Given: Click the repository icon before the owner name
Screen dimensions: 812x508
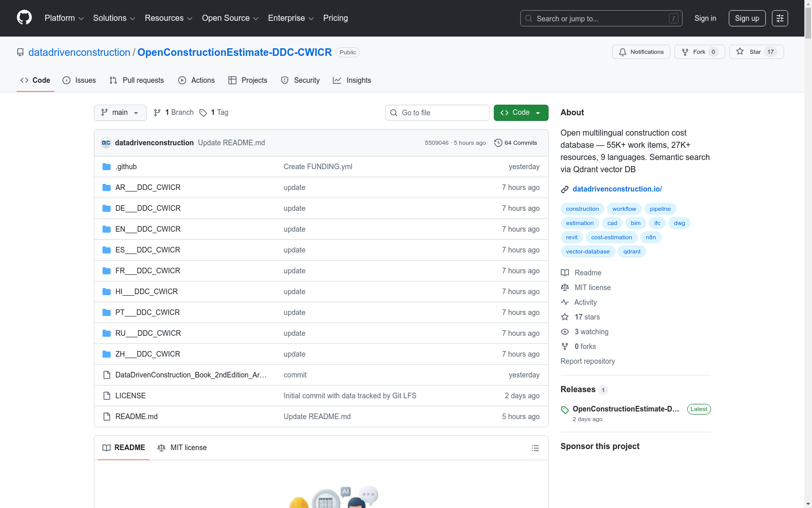Looking at the screenshot, I should (20, 52).
